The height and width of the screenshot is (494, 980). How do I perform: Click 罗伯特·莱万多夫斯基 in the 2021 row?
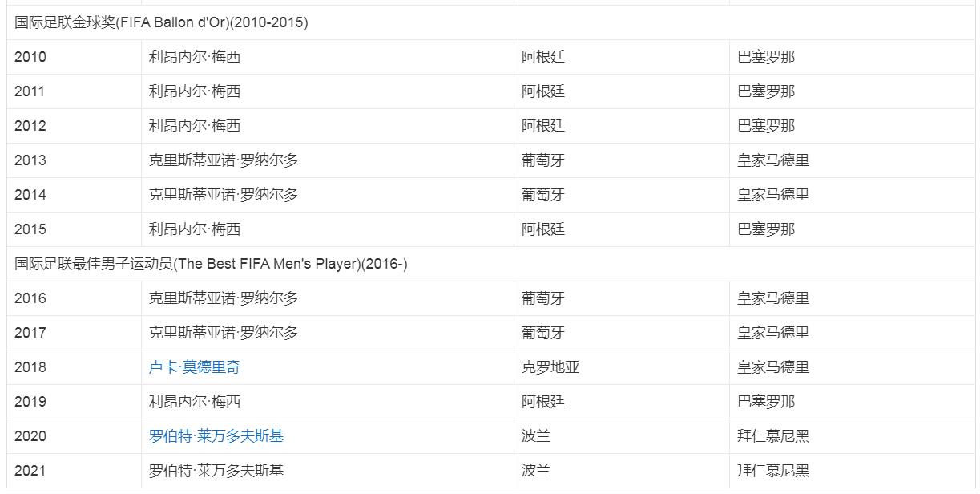click(216, 471)
